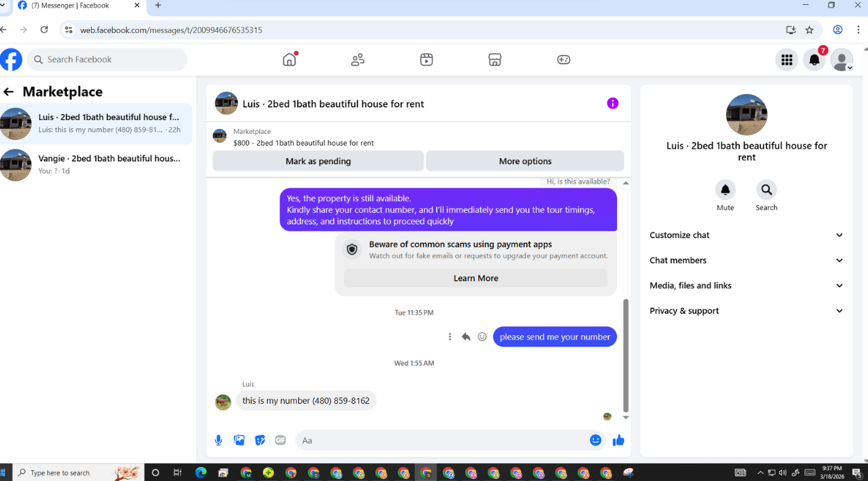The width and height of the screenshot is (868, 481).
Task: Click the voice clip microphone icon
Action: coord(219,440)
